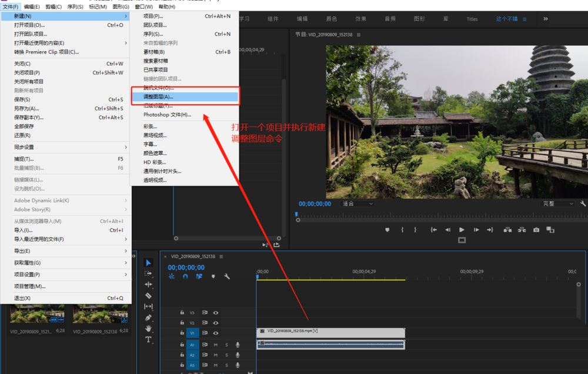
Task: Click Mark Out in Program Monitor
Action: [x=415, y=229]
